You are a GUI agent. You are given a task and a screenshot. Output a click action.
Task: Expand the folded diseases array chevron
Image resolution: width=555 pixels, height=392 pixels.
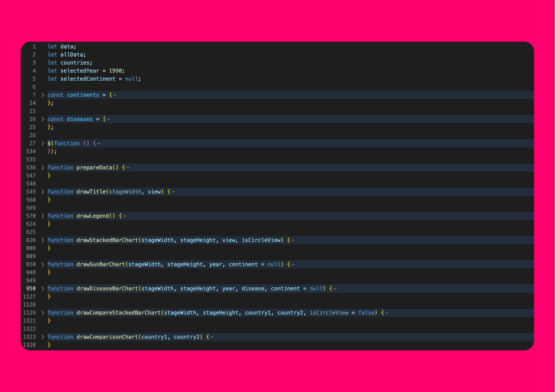pyautogui.click(x=42, y=119)
